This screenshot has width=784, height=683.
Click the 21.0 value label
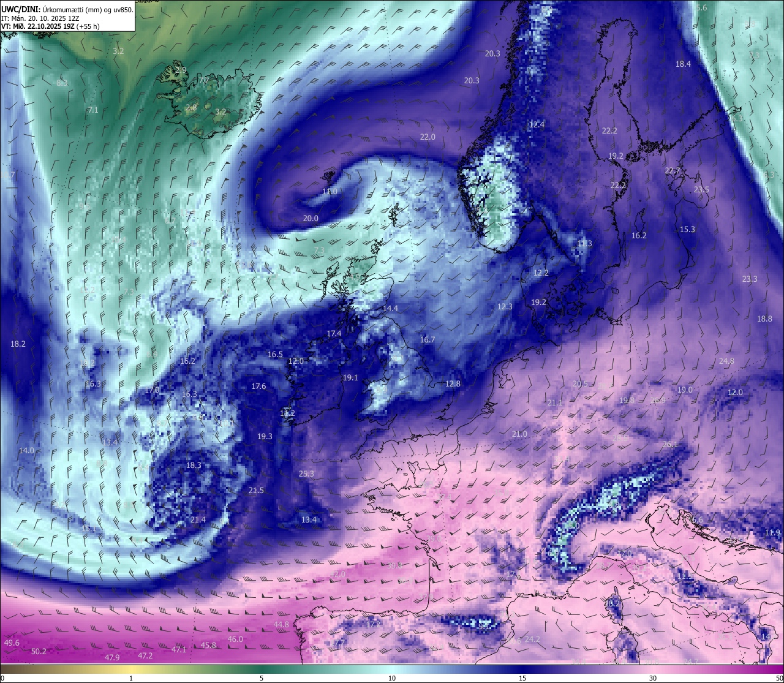click(519, 434)
